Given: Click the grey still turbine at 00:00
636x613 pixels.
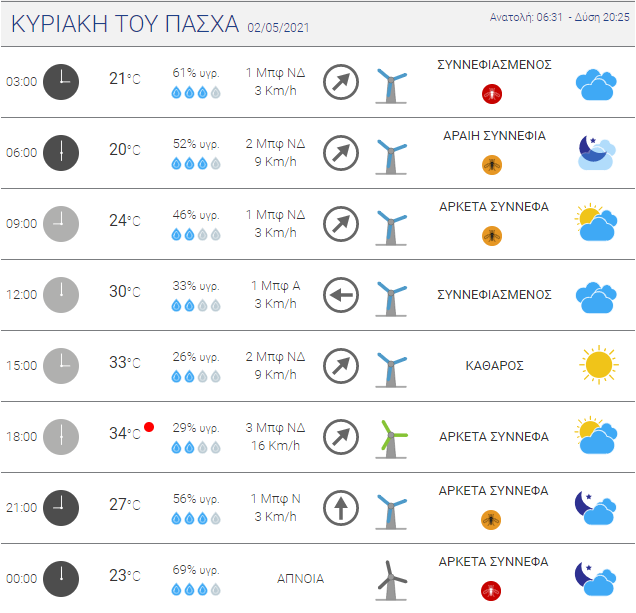Looking at the screenshot, I should pos(391,581).
